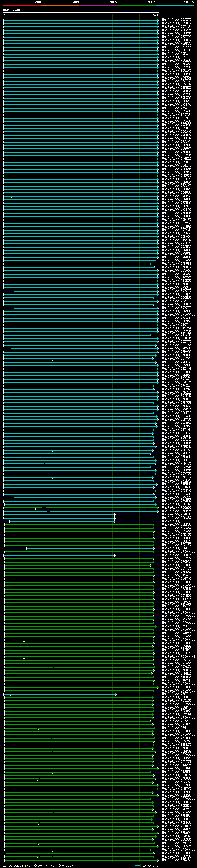Select hit label UniRef100_Q6IQN5
Screen dimensions: 197x868
(x=177, y=738)
